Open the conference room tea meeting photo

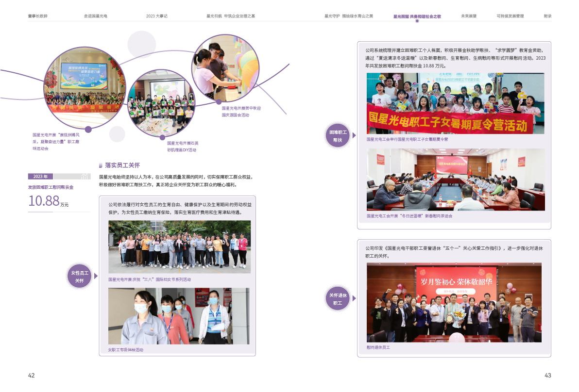[x=455, y=180]
